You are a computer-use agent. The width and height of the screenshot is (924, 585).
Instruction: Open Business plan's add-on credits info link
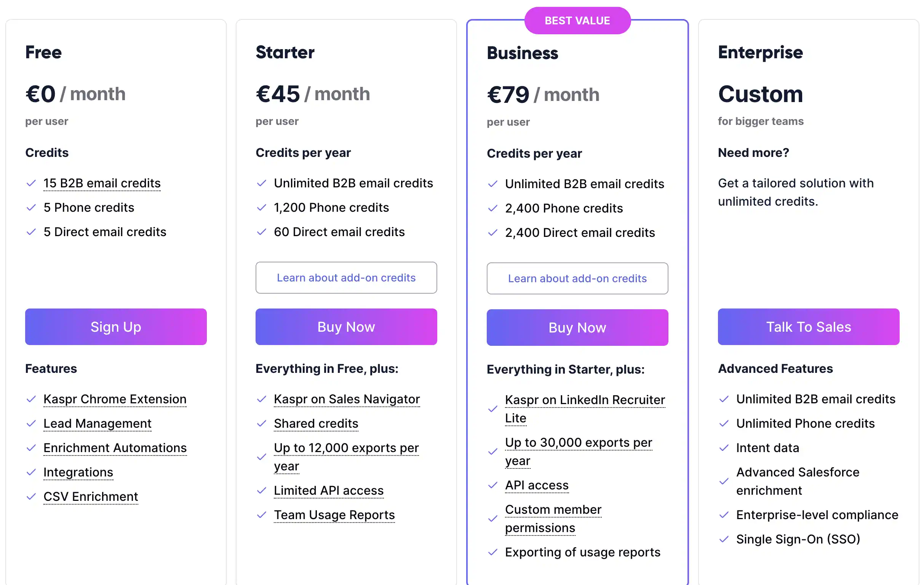tap(577, 278)
